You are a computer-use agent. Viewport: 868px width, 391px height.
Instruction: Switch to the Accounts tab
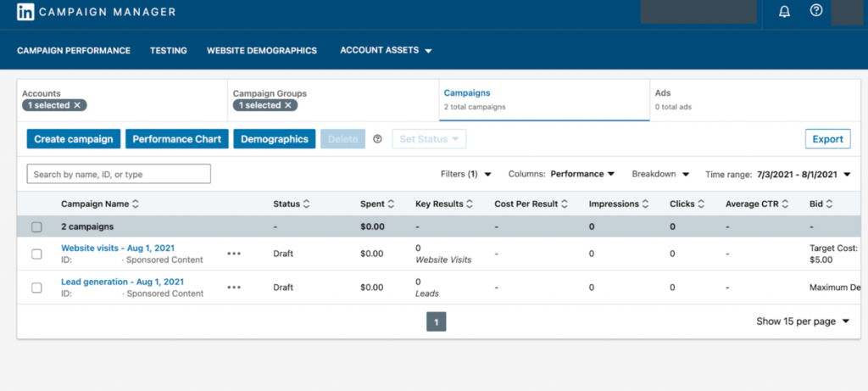122,100
